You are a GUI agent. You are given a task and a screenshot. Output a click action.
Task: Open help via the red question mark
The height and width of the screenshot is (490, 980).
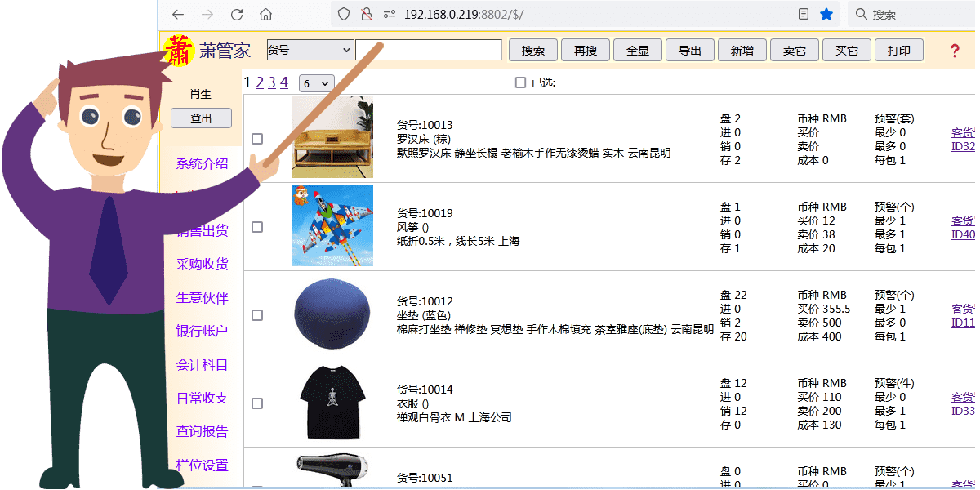(x=954, y=50)
